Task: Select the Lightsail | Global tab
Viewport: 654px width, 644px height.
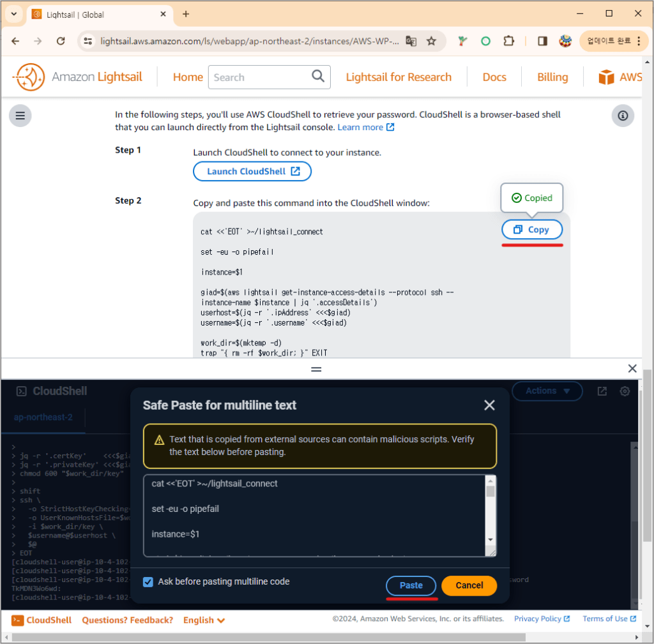Action: coord(100,15)
